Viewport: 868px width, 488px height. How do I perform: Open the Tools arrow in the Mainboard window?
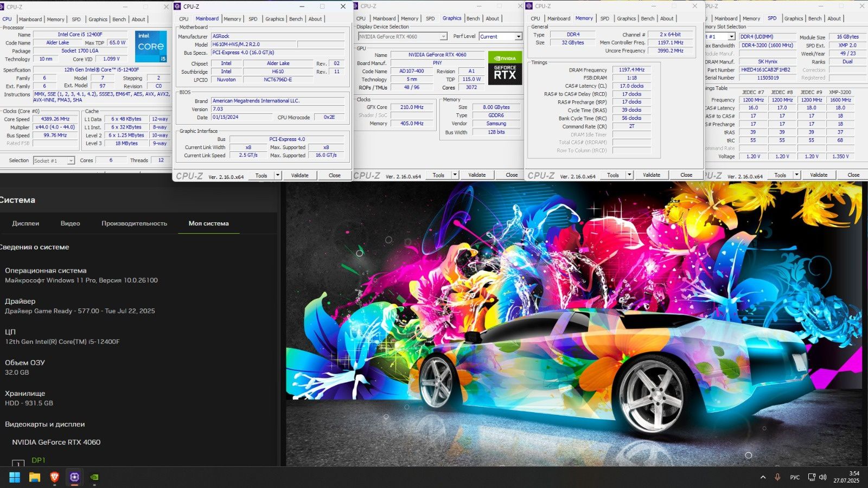(x=278, y=175)
